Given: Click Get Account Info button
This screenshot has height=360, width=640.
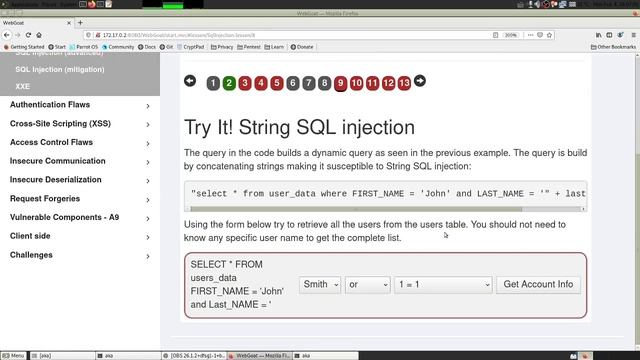Looking at the screenshot, I should click(538, 284).
